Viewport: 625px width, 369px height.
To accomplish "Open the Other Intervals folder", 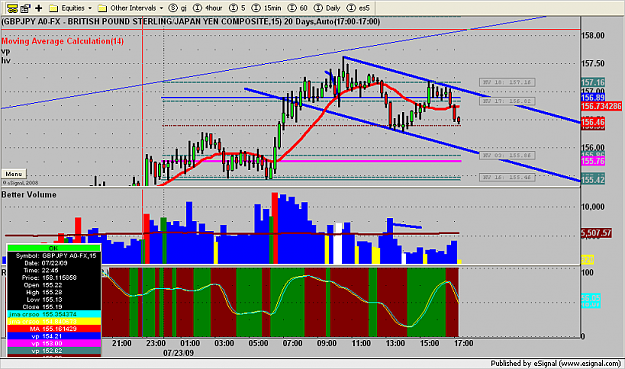I will coord(127,8).
